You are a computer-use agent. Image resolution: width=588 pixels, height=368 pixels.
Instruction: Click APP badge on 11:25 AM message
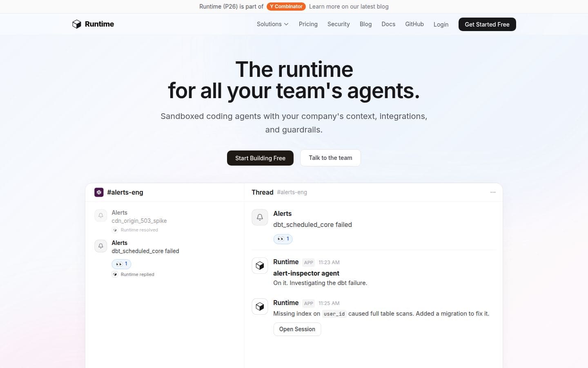point(309,303)
